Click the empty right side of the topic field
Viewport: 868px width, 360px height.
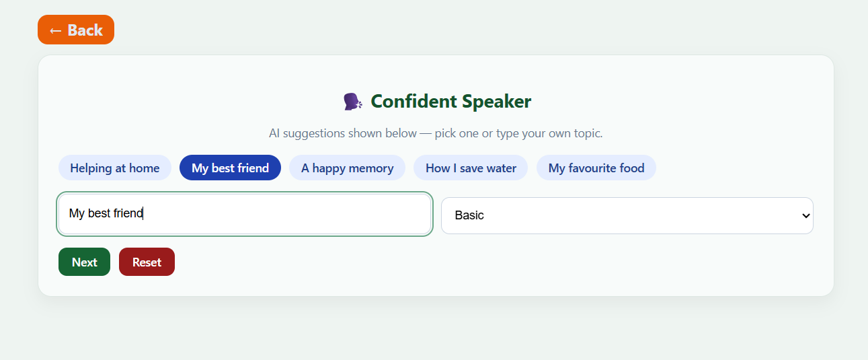336,214
